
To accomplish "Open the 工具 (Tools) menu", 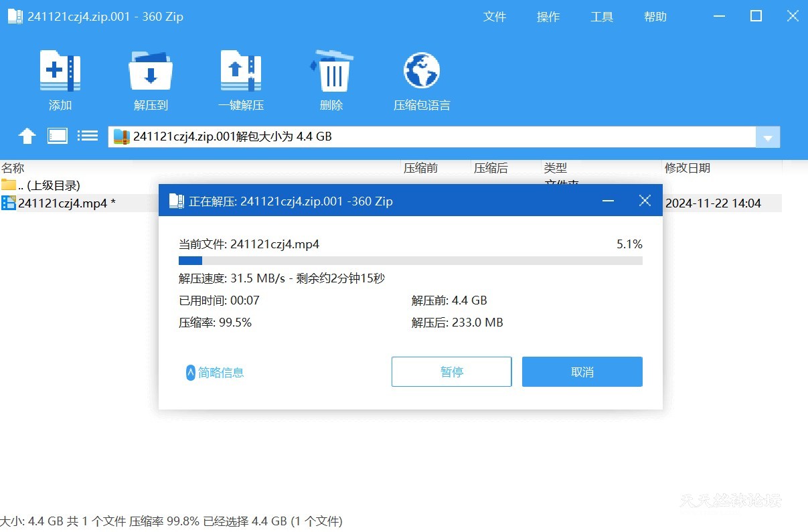I will 602,17.
